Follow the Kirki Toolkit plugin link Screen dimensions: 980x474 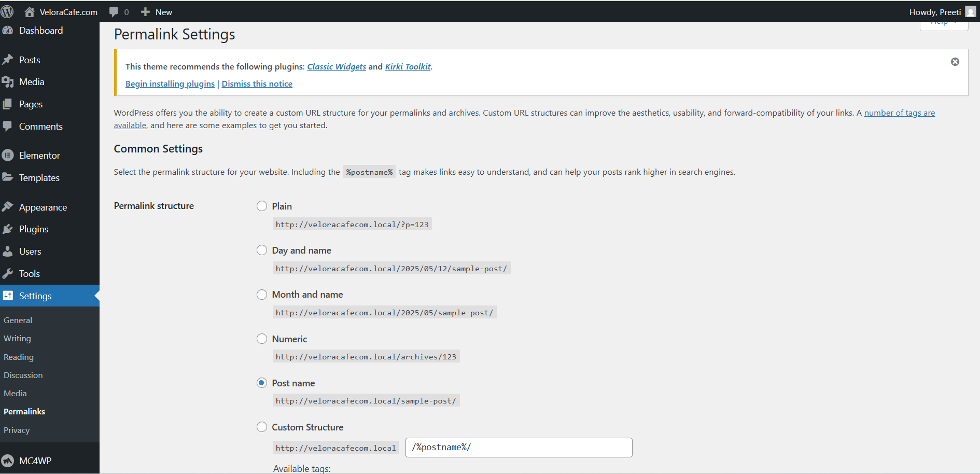pos(408,66)
